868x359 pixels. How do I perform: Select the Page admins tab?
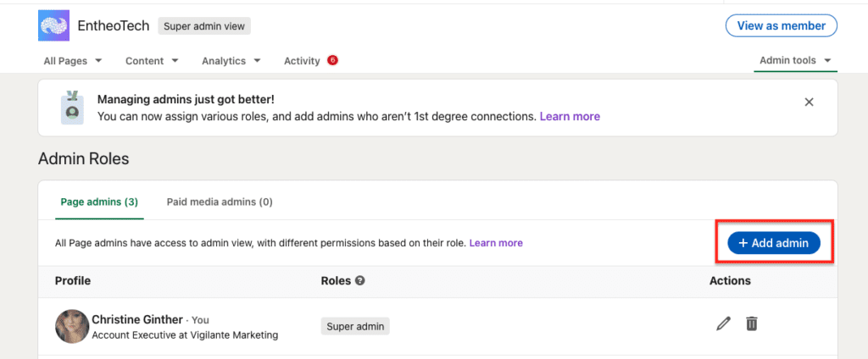(x=99, y=202)
